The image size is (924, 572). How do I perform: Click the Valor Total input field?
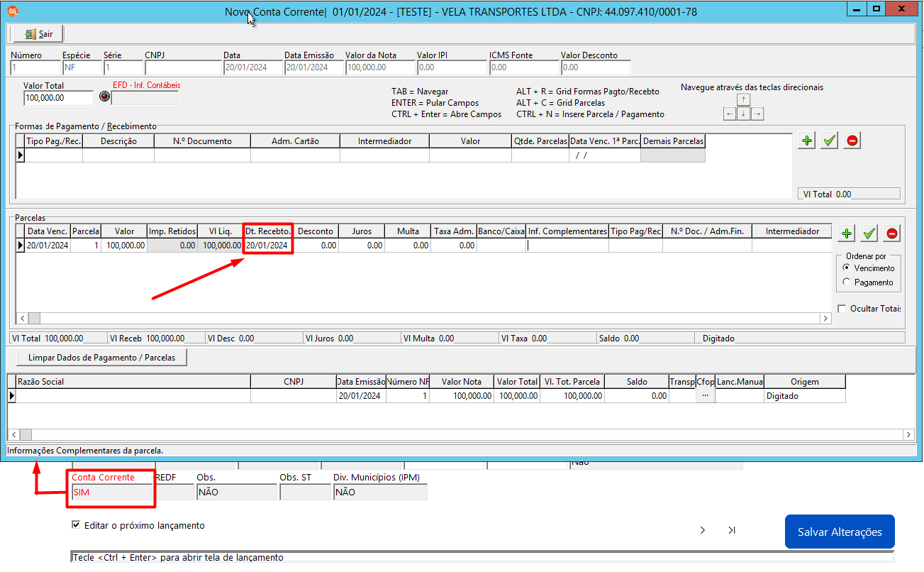(58, 98)
